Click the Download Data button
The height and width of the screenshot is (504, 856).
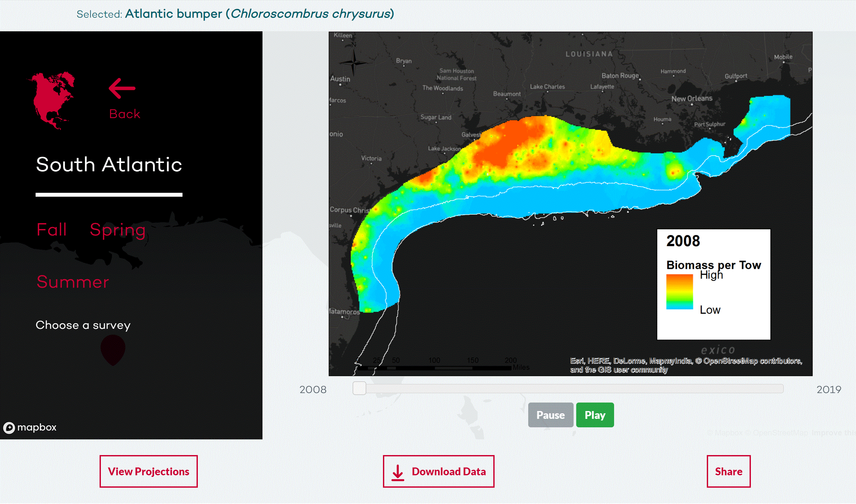pyautogui.click(x=439, y=472)
